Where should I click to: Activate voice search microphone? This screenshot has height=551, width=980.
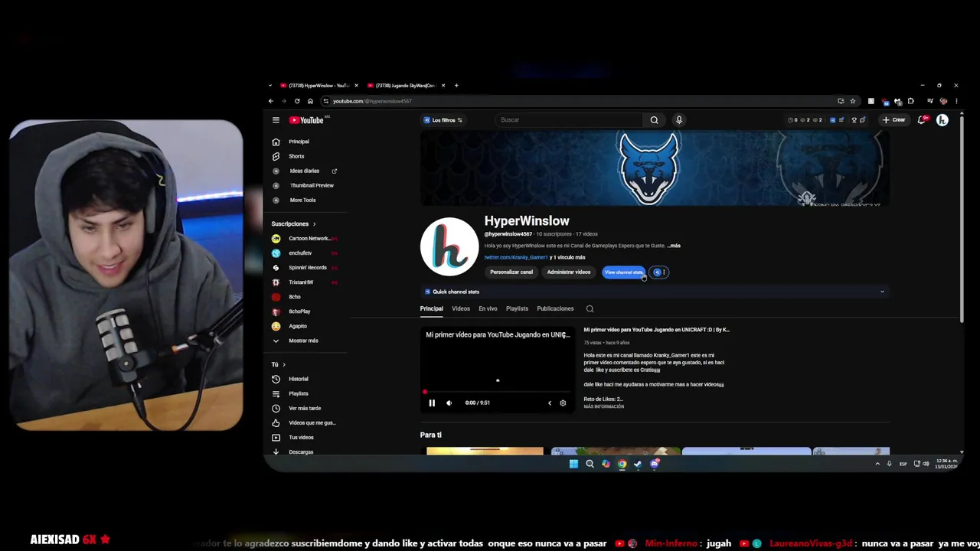pyautogui.click(x=678, y=120)
